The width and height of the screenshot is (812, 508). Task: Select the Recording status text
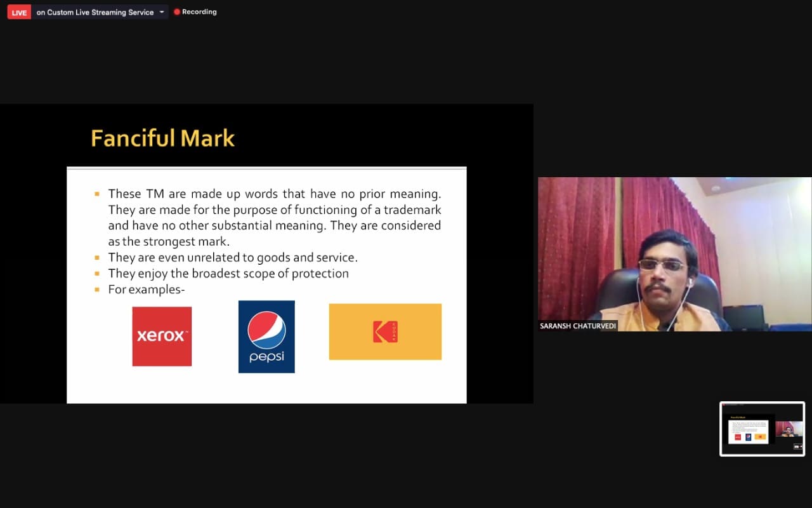199,12
